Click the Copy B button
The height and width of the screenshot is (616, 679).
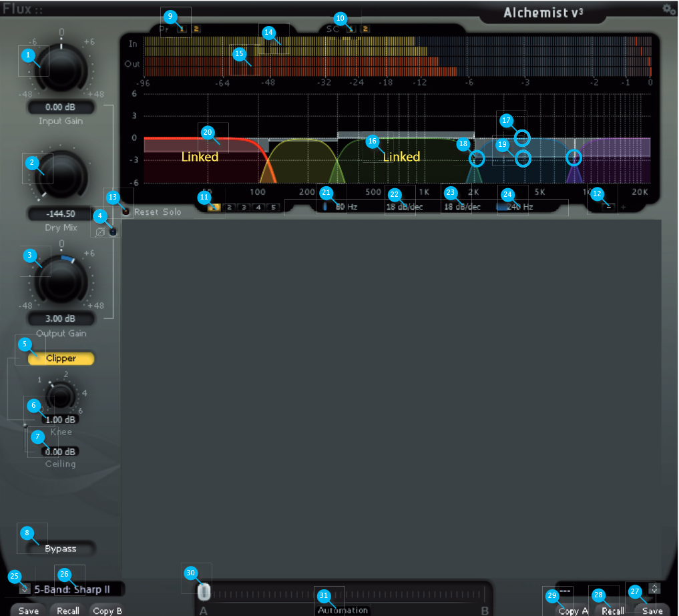pos(107,610)
